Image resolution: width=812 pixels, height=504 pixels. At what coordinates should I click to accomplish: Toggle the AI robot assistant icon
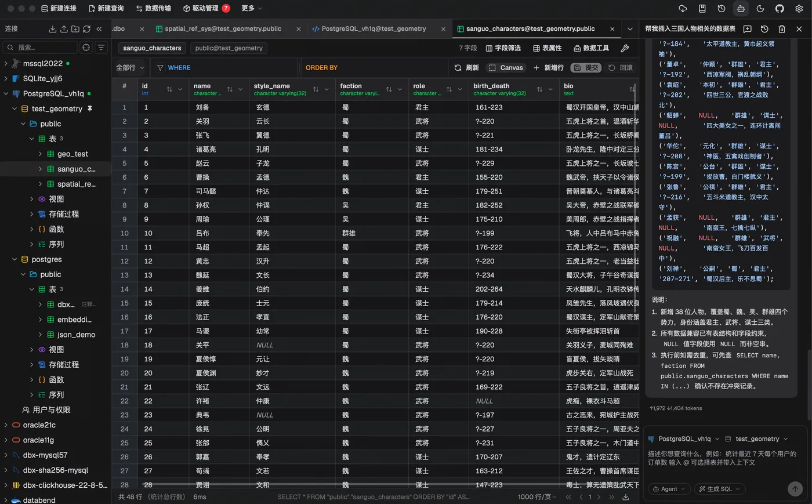[741, 9]
